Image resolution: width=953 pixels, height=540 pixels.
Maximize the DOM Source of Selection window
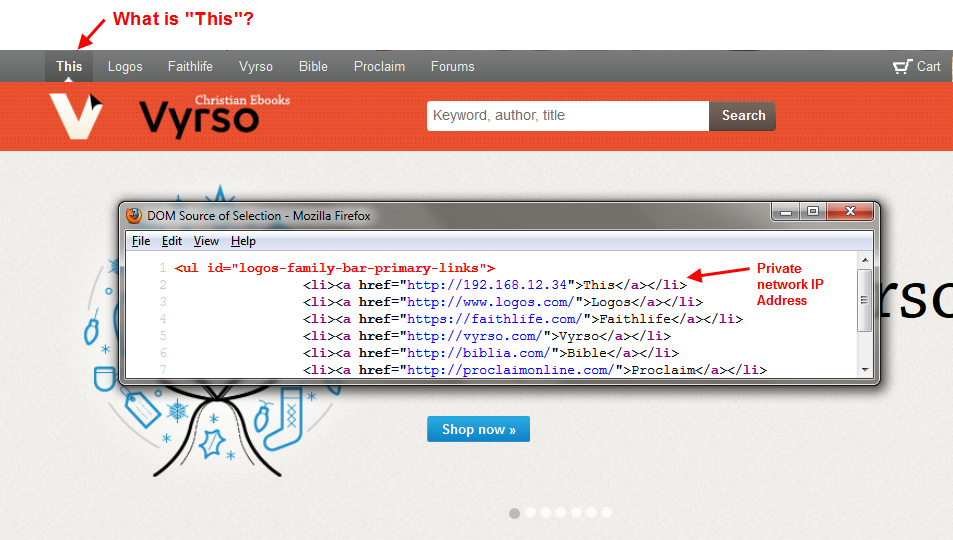(813, 212)
